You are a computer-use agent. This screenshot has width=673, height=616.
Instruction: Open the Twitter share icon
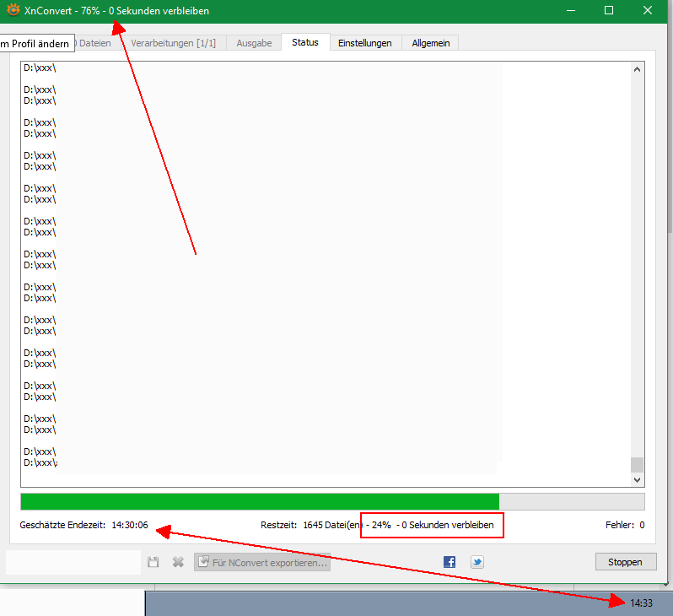pyautogui.click(x=476, y=562)
